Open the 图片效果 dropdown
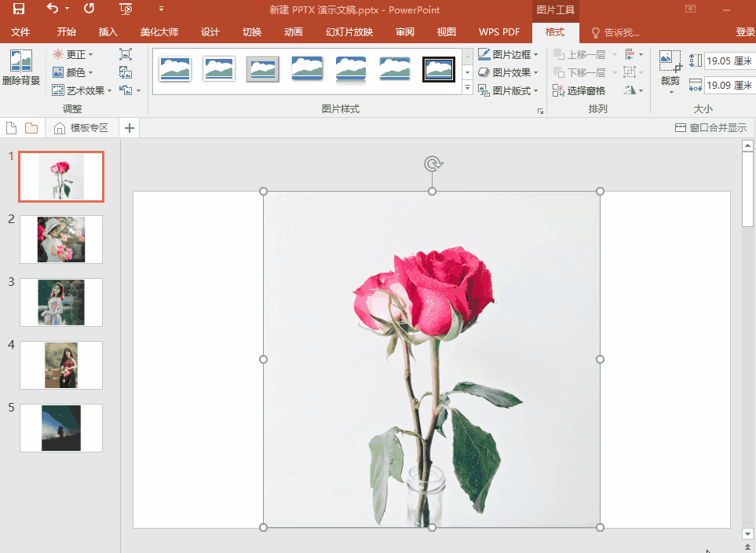Screen dimensions: 756x553 point(508,72)
